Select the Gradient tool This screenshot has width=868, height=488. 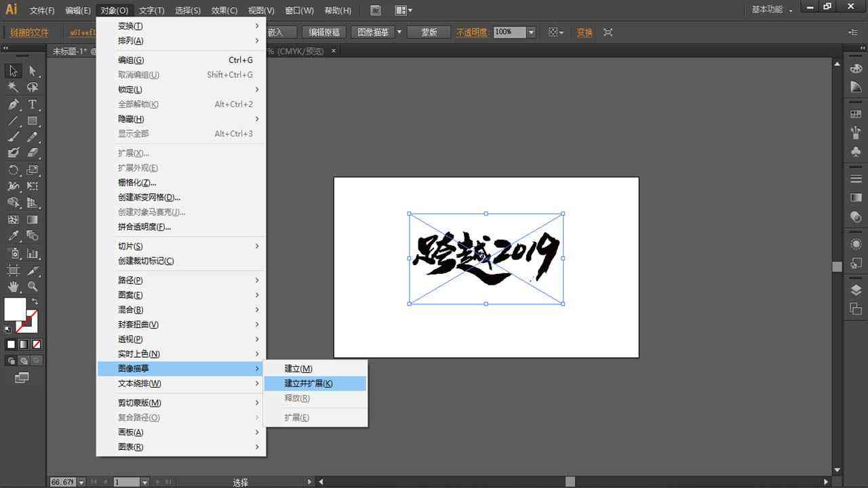[33, 220]
